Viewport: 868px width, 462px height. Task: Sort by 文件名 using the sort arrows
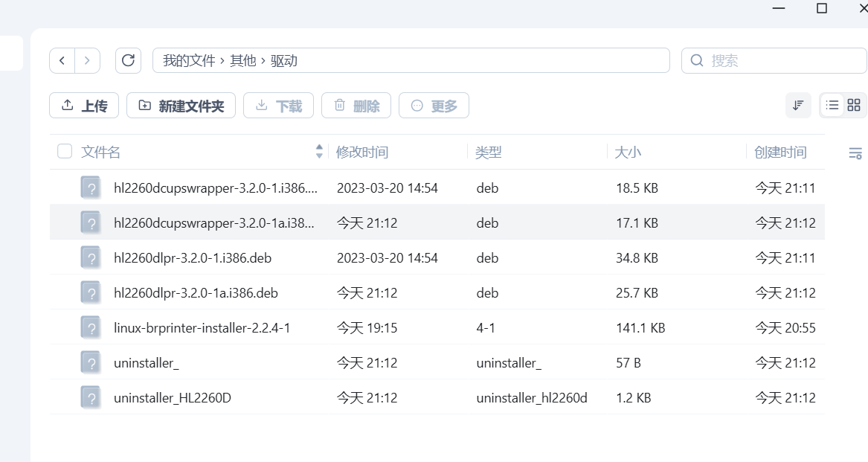tap(319, 151)
